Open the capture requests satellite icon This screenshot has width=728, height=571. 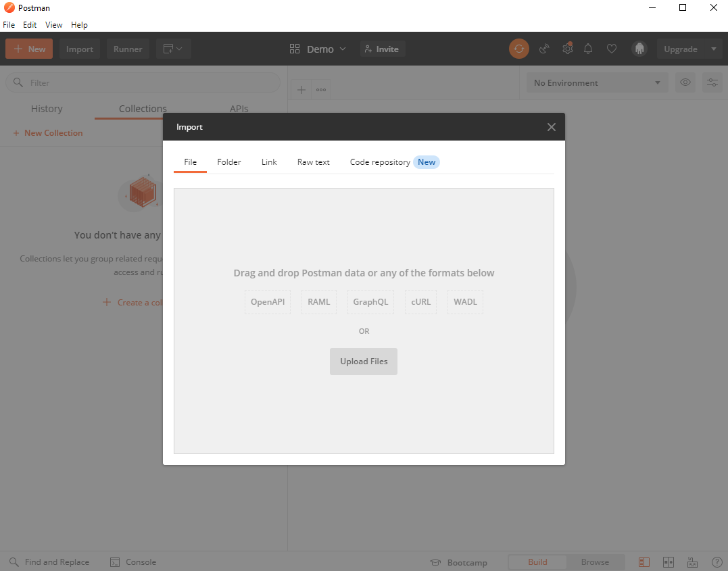pos(544,49)
